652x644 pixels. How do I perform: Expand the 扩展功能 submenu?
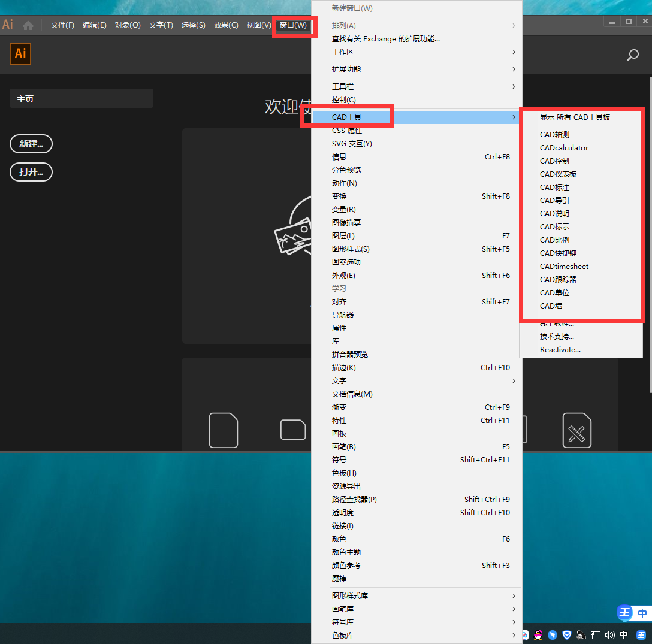tap(416, 69)
